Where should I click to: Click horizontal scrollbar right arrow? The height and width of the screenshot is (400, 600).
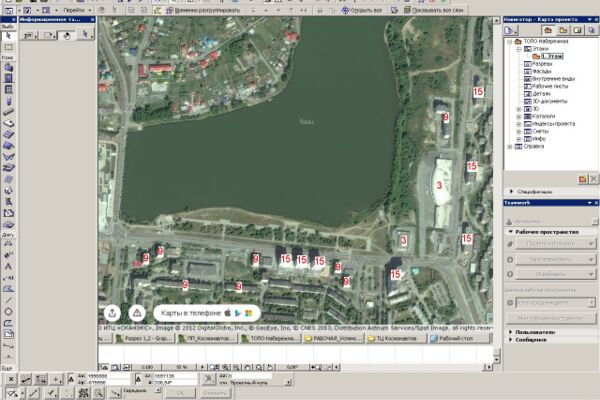pos(489,367)
